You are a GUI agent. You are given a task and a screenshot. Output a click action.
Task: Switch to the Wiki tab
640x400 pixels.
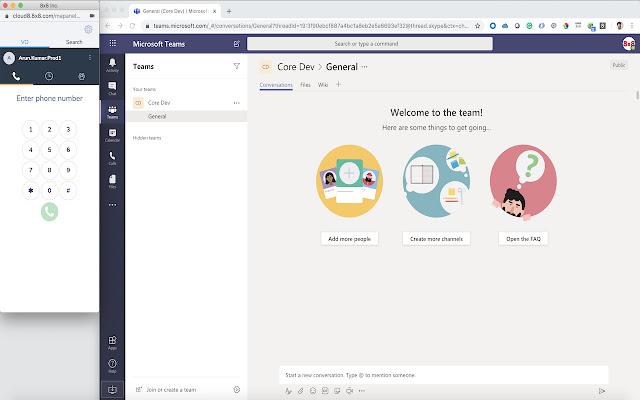323,85
